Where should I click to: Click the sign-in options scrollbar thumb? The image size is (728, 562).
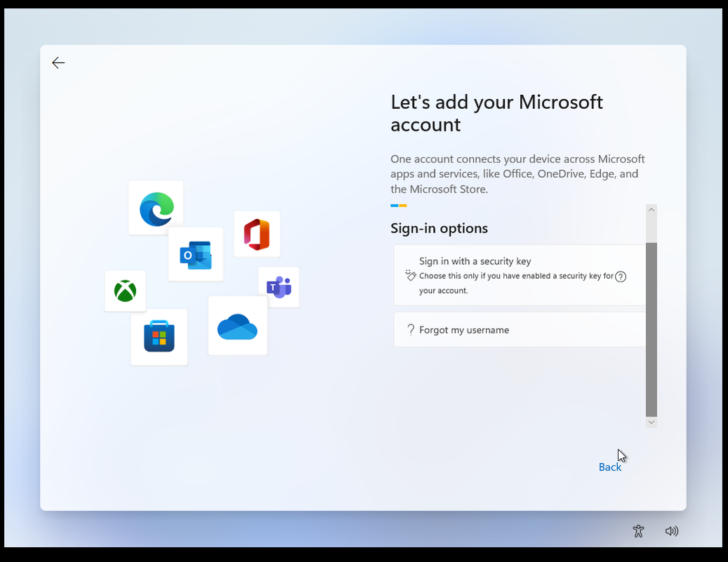coord(651,329)
